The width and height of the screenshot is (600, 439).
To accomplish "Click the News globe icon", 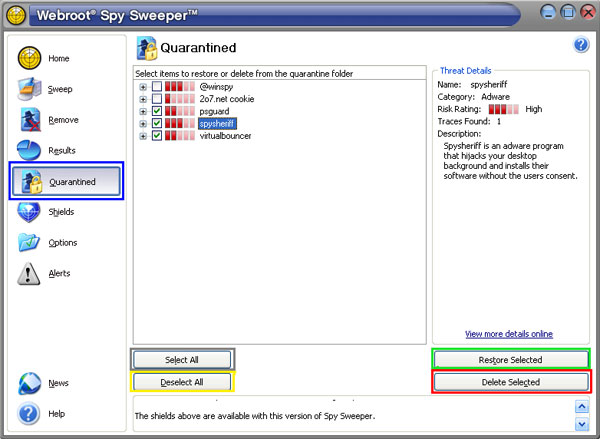I will pyautogui.click(x=29, y=383).
